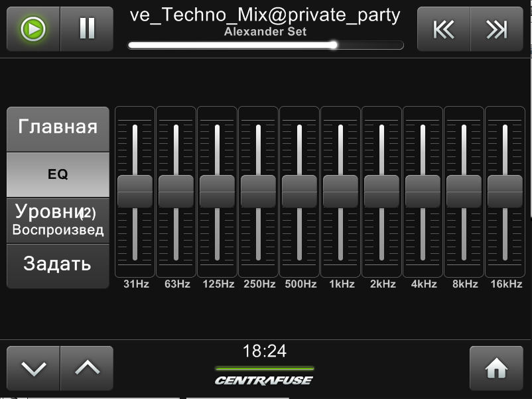The width and height of the screenshot is (532, 399).
Task: Click the track title text
Action: click(265, 15)
